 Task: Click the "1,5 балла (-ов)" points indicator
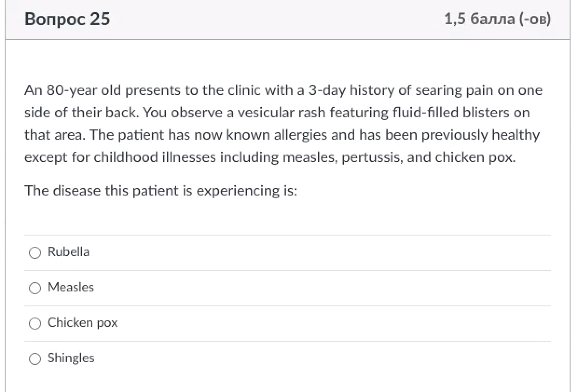pyautogui.click(x=497, y=19)
